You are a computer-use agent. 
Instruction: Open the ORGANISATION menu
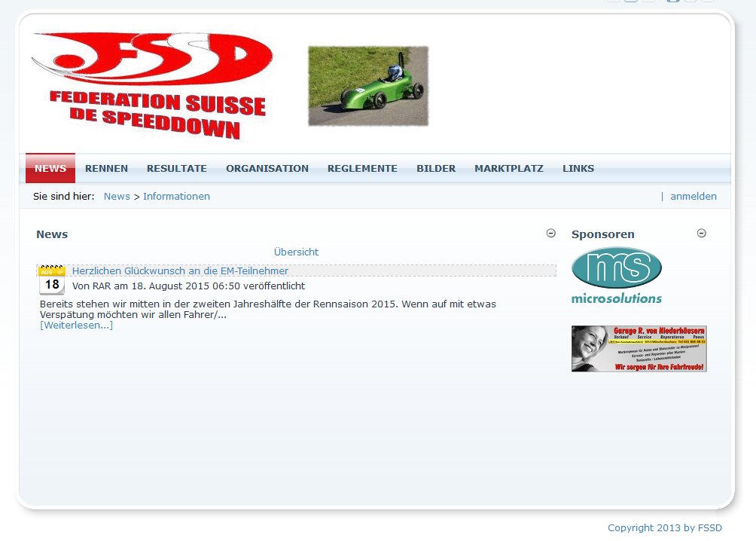(267, 169)
